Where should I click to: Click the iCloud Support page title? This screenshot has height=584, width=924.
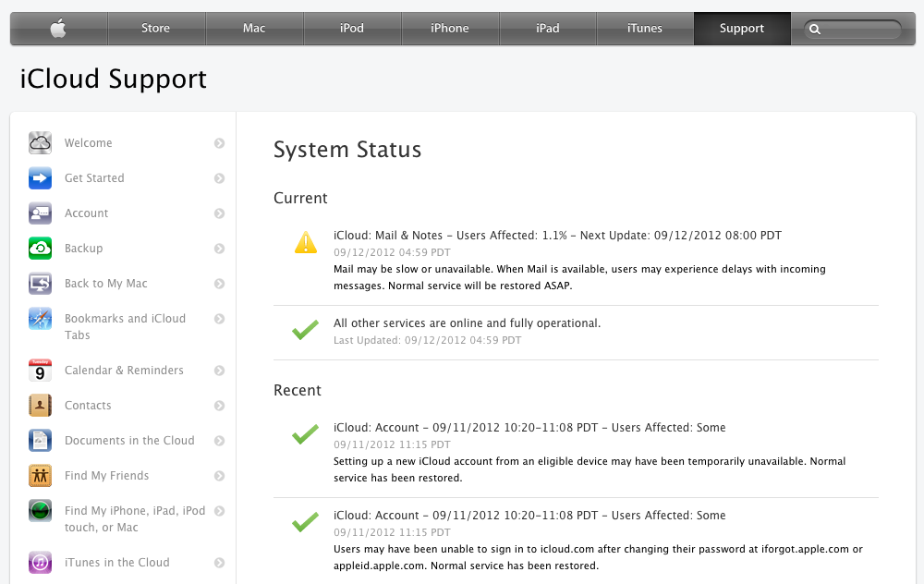point(113,79)
